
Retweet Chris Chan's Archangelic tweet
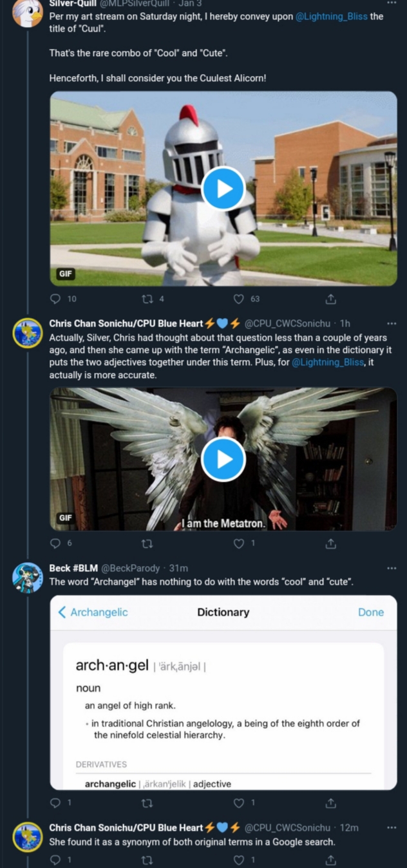click(147, 543)
